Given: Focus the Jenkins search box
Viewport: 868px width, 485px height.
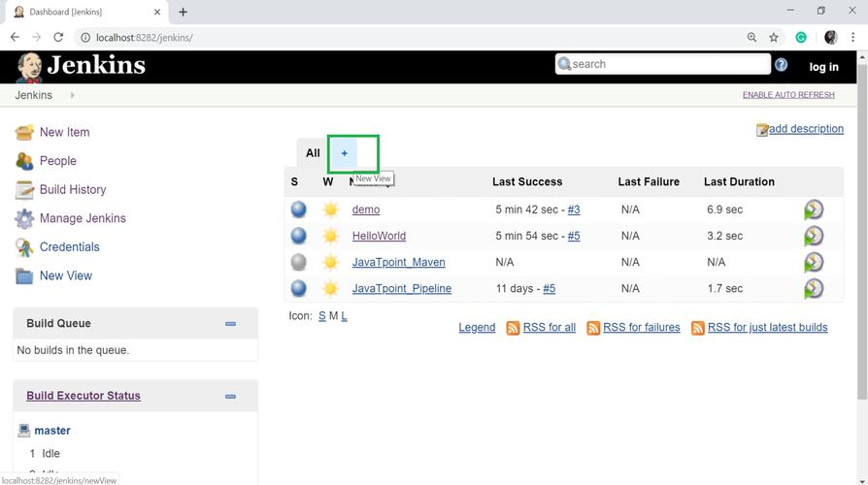Looking at the screenshot, I should (662, 64).
